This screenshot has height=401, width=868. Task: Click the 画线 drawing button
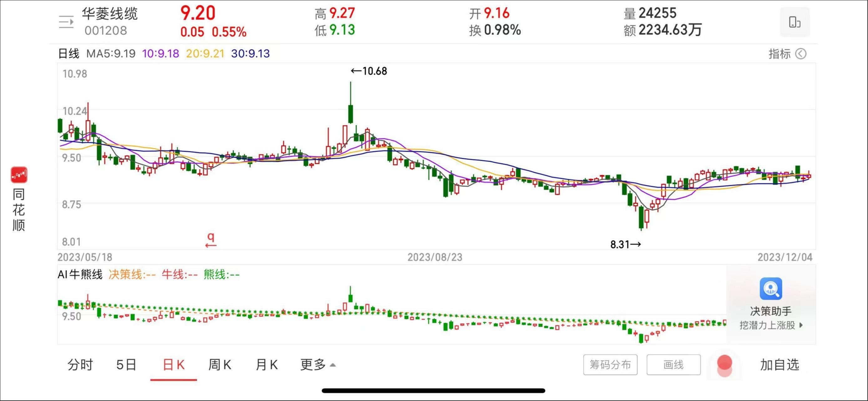point(673,365)
